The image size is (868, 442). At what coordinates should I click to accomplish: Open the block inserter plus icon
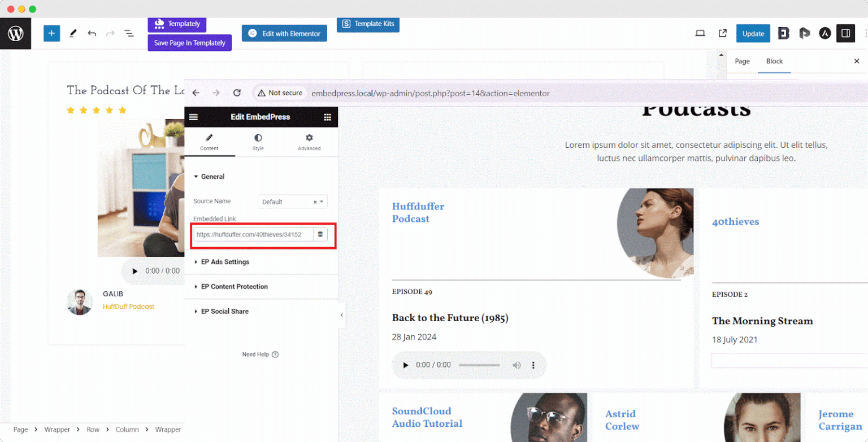(x=51, y=33)
